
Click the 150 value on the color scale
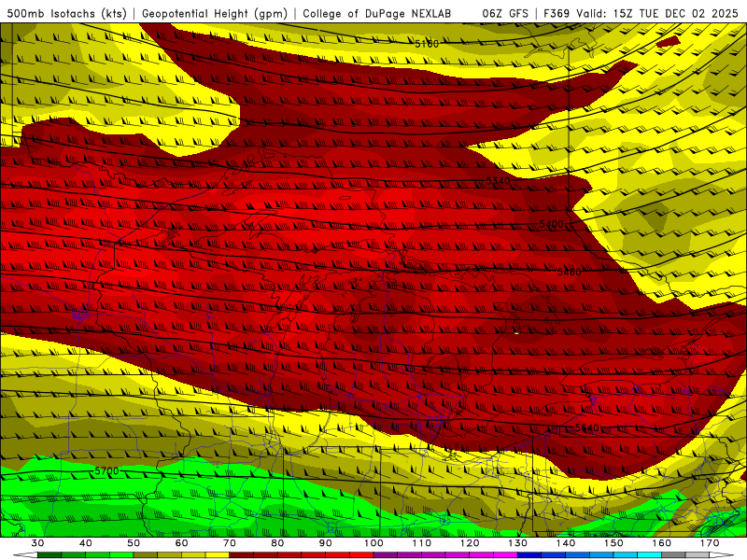pyautogui.click(x=613, y=543)
